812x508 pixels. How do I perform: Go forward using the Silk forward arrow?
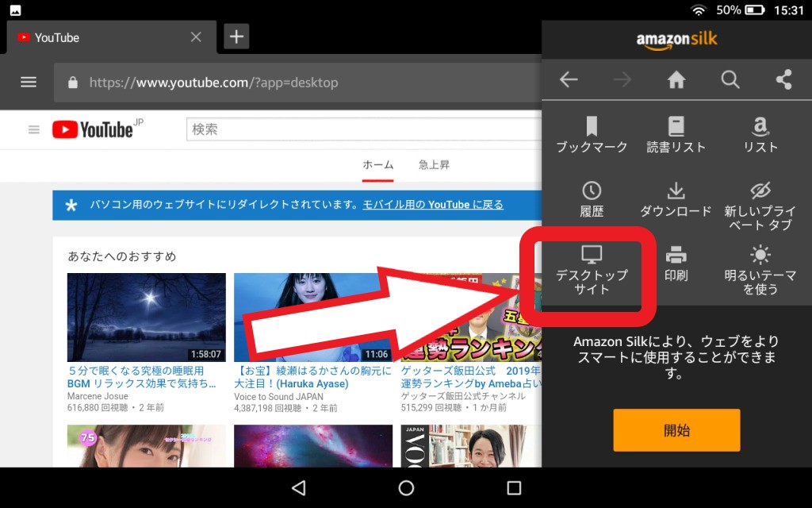click(622, 79)
